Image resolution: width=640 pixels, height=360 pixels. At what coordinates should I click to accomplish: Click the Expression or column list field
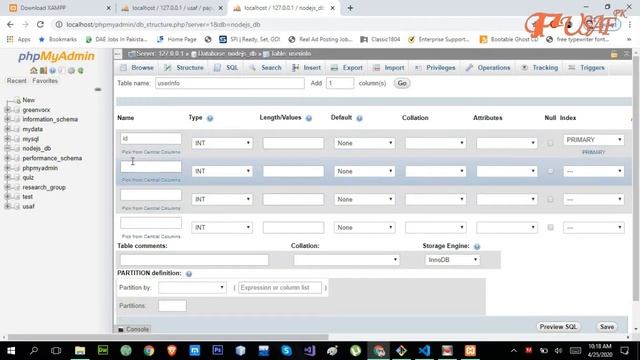tap(280, 288)
